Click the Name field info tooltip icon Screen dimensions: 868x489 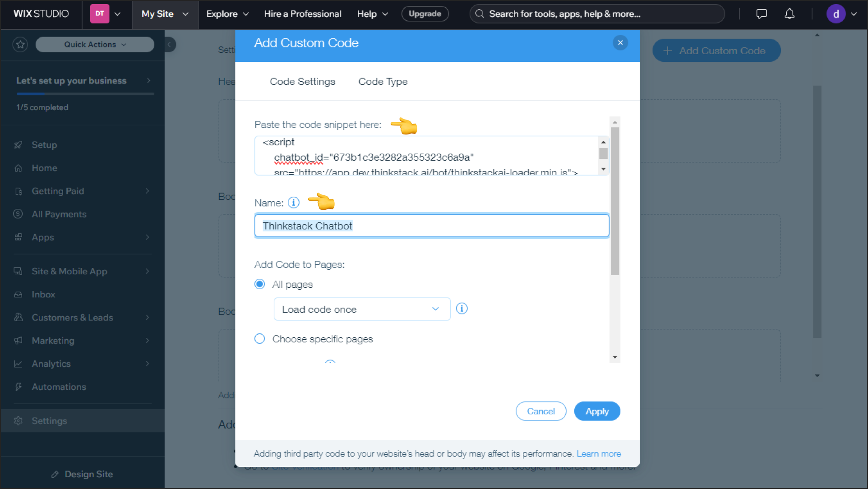294,202
